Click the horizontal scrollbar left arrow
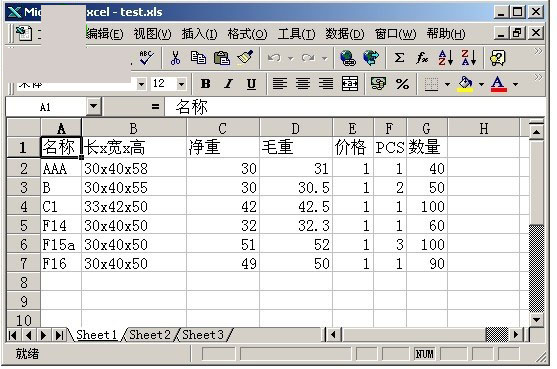 click(333, 335)
